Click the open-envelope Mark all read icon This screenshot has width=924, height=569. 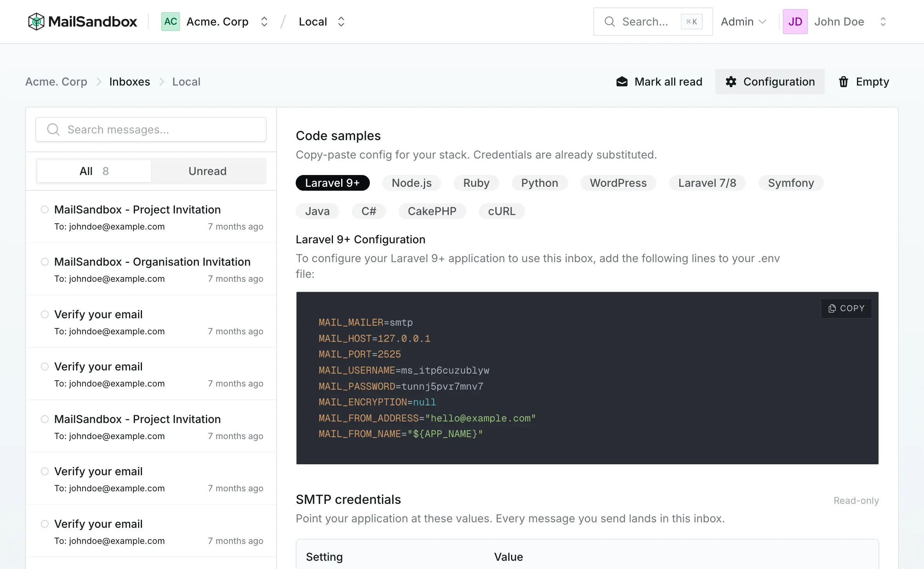pyautogui.click(x=622, y=82)
